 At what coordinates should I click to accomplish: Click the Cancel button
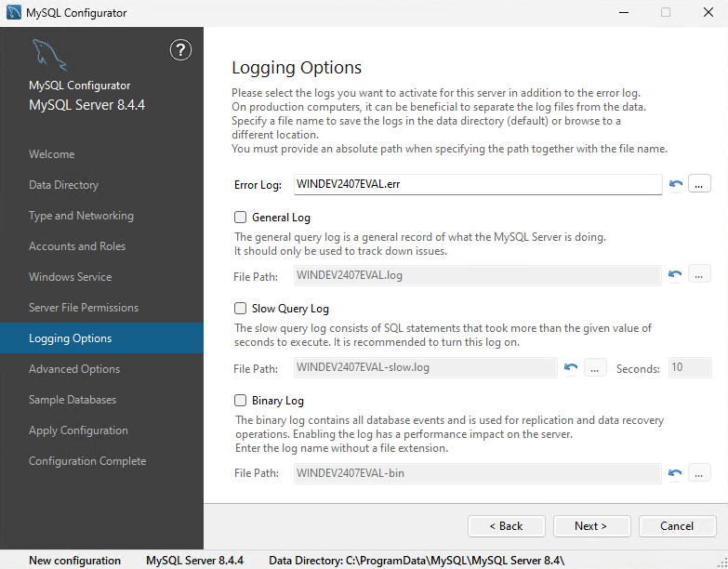pyautogui.click(x=678, y=526)
